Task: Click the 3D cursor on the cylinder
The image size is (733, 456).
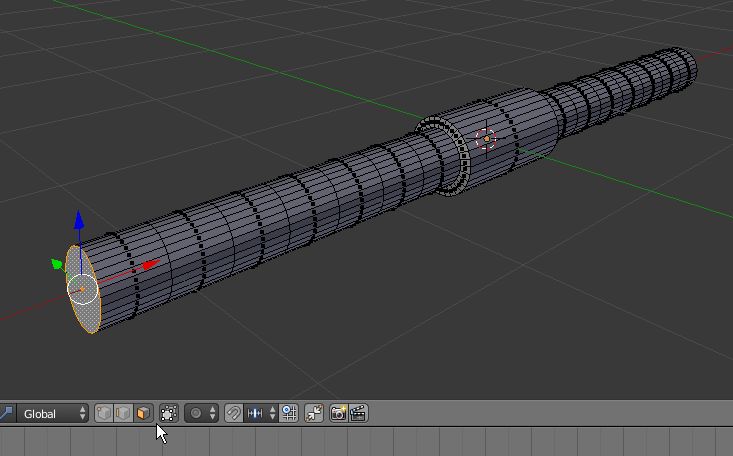Action: (486, 138)
